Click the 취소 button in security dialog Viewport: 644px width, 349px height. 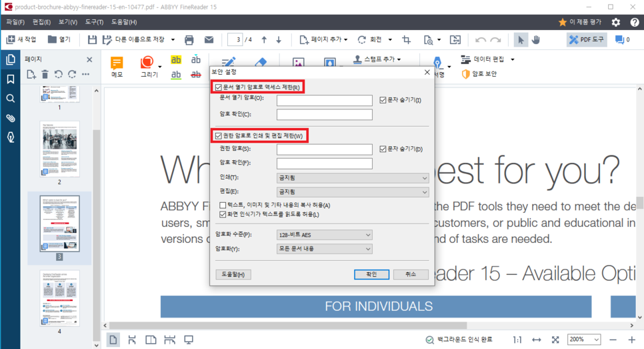(411, 274)
